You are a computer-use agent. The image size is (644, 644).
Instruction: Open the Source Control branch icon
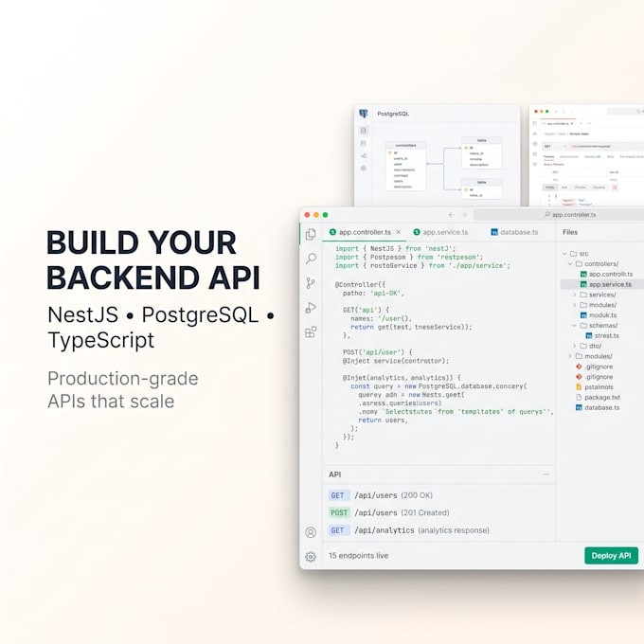coord(311,283)
